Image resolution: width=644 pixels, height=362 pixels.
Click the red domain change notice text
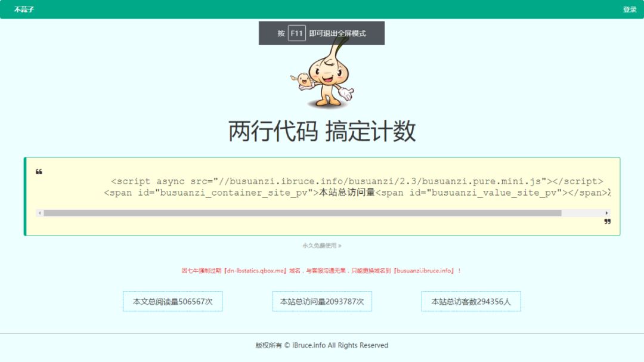click(321, 271)
